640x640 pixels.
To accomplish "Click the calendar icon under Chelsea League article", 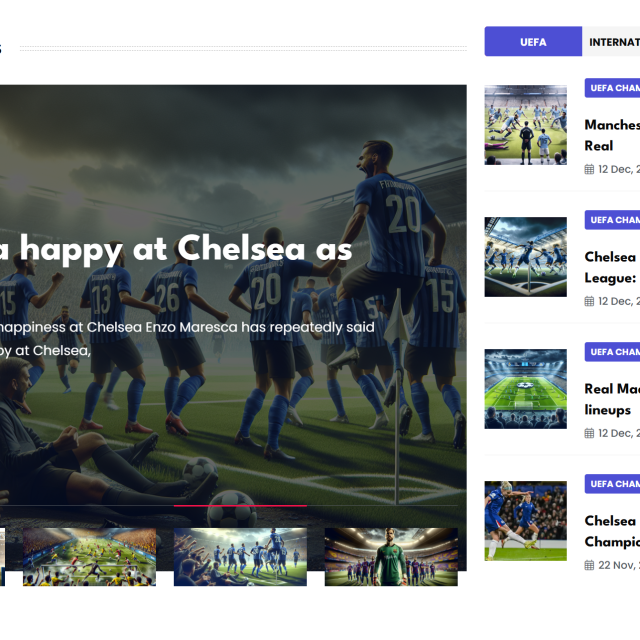I will coord(589,301).
